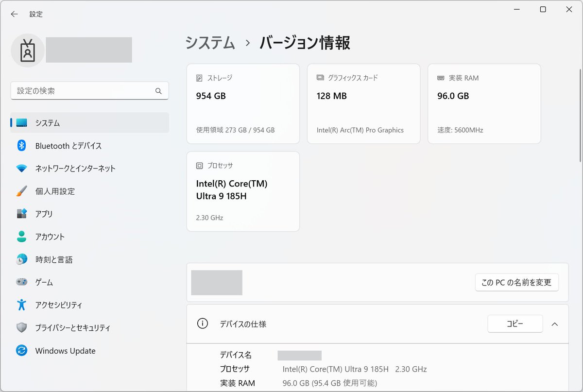Open the グラフィックス カード 128 MB card
The image size is (583, 392).
[363, 104]
